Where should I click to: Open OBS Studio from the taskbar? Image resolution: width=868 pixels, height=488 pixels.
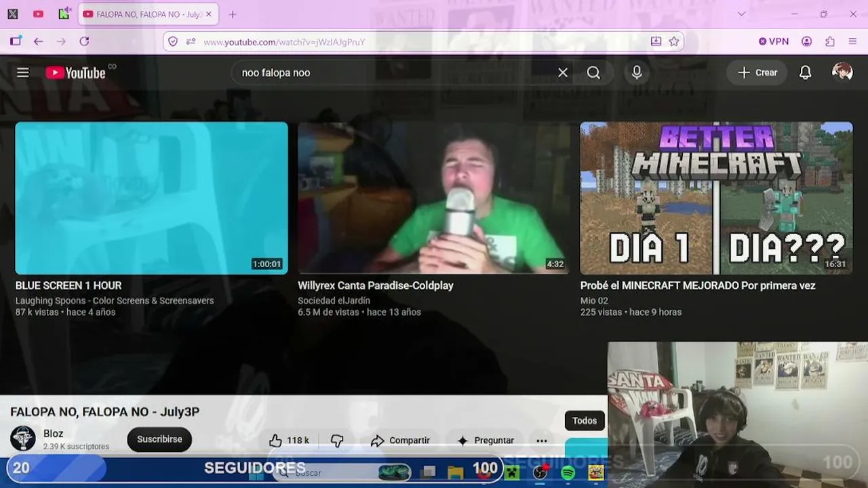[540, 472]
